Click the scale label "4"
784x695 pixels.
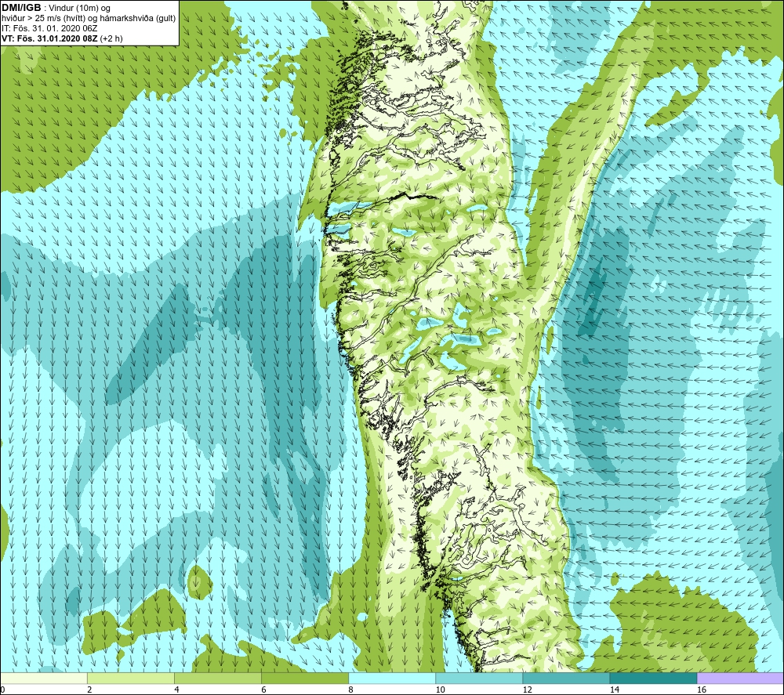(x=176, y=690)
